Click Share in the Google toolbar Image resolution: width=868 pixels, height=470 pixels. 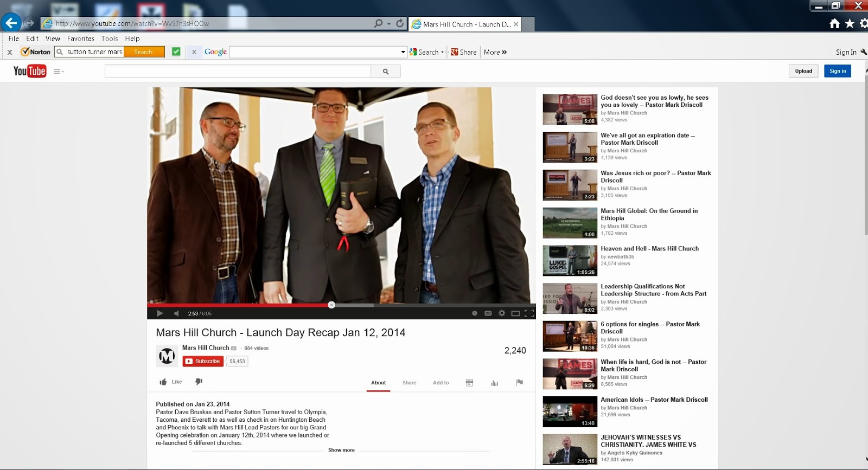[464, 52]
